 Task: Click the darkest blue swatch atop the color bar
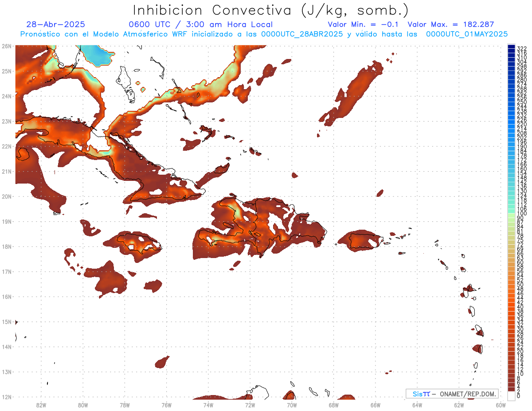512,46
